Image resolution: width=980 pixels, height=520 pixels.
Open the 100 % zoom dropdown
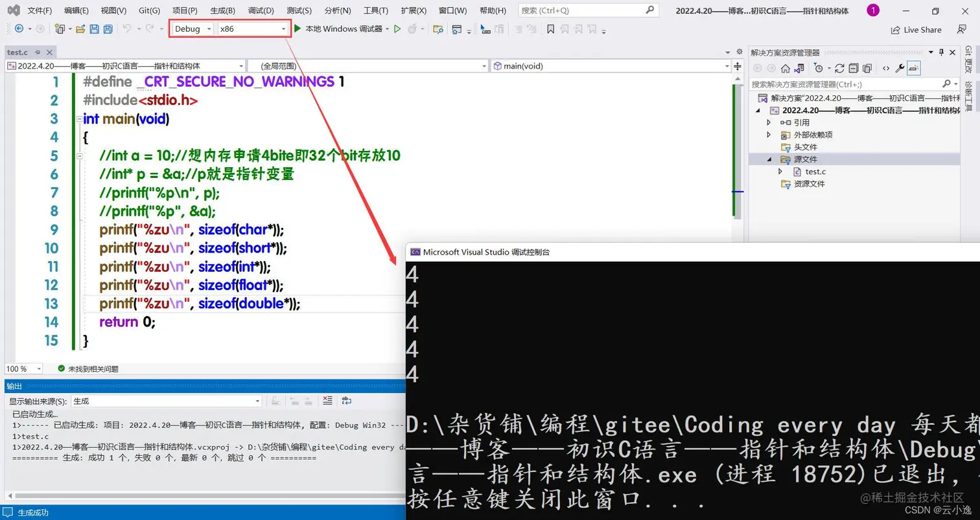23,368
